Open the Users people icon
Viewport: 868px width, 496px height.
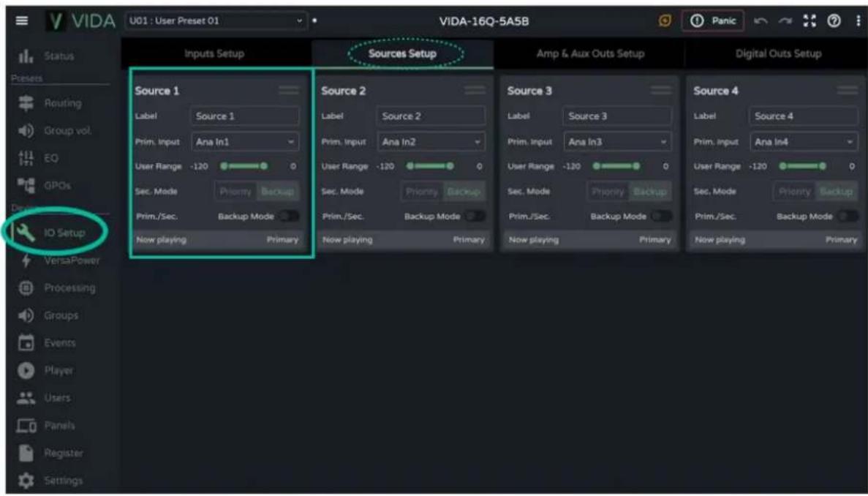click(x=26, y=397)
